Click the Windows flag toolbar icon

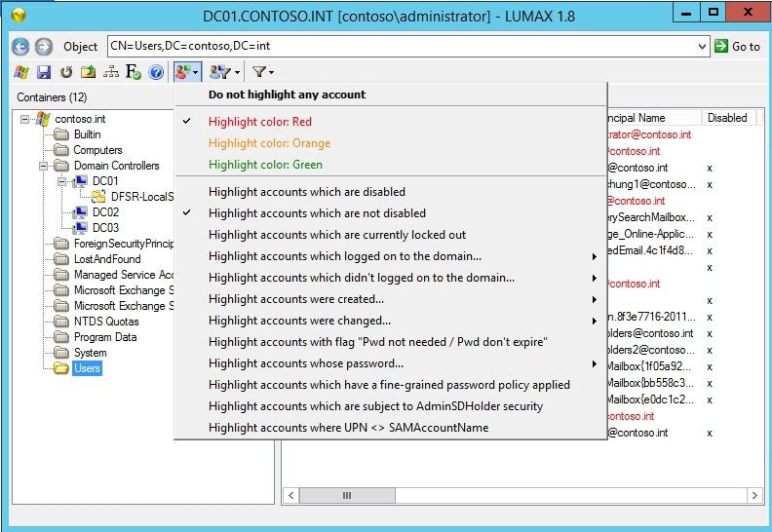point(21,72)
